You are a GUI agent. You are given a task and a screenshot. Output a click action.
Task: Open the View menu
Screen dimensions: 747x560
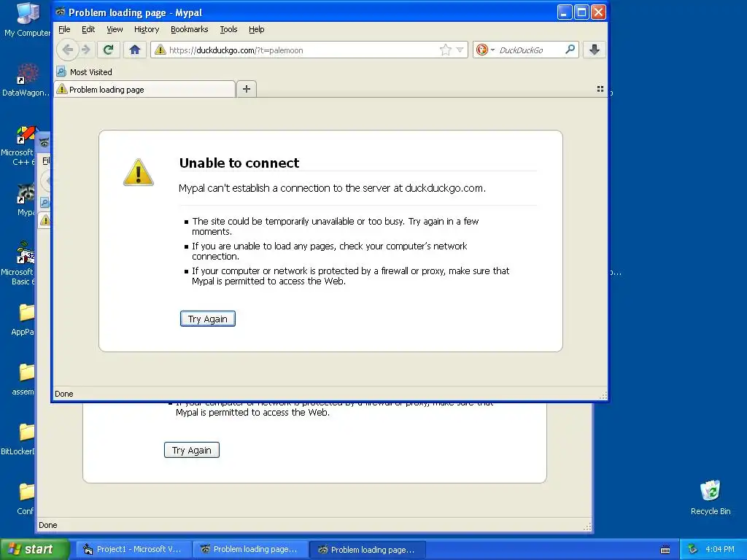(115, 29)
